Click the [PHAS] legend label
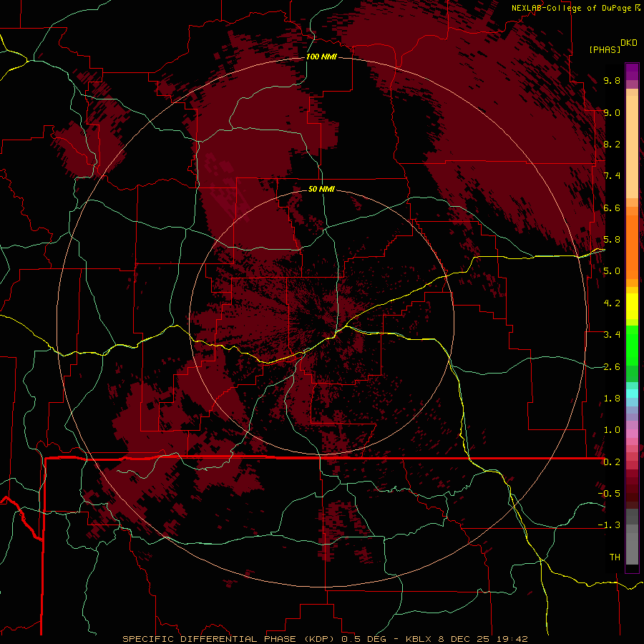This screenshot has height=644, width=644. coord(605,49)
